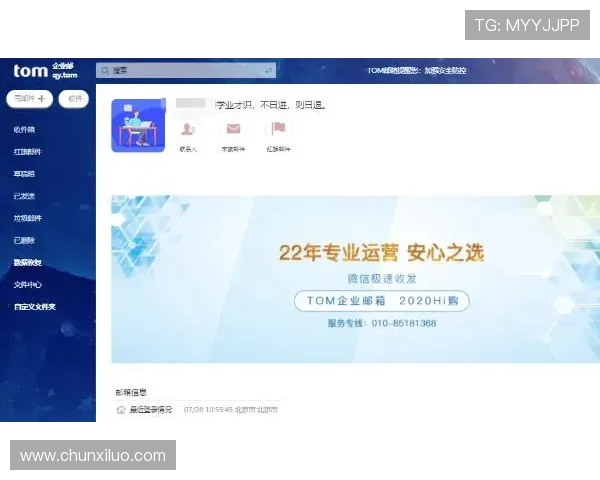
Task: Click the 服务专线 010-85181368 text
Action: click(x=382, y=323)
